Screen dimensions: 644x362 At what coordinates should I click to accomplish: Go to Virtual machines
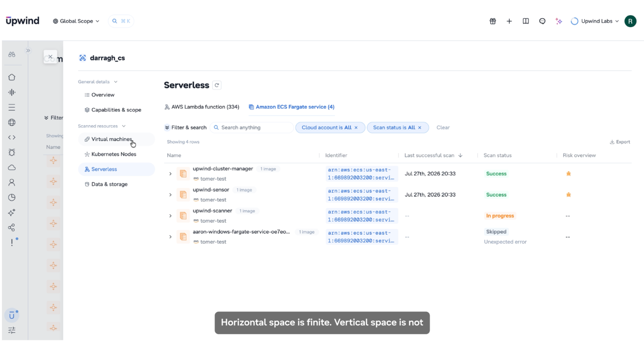[116, 139]
